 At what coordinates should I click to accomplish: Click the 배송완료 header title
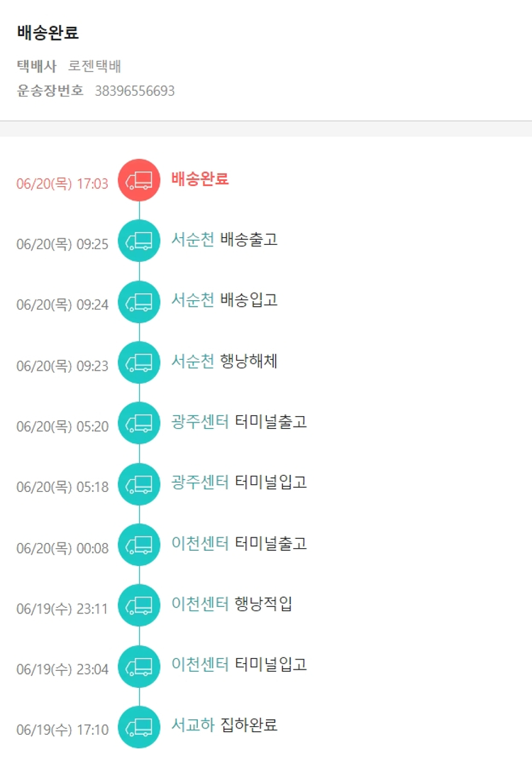tap(48, 33)
